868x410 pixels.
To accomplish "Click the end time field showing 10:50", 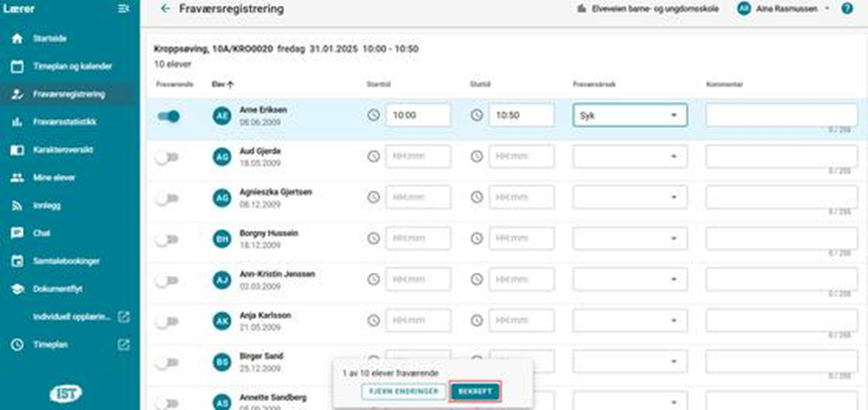I will click(x=521, y=115).
